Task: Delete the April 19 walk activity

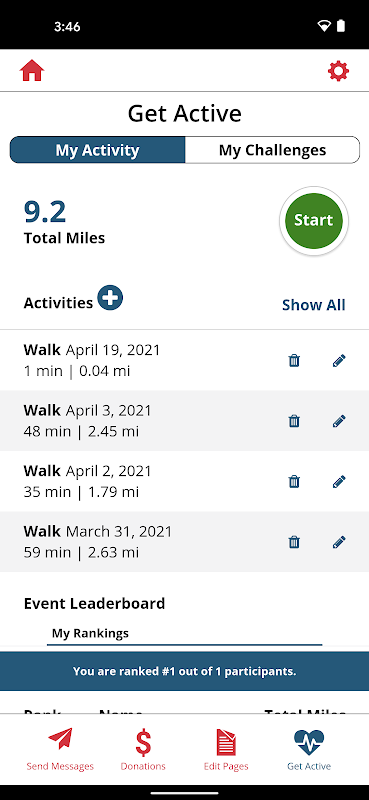Action: (294, 361)
